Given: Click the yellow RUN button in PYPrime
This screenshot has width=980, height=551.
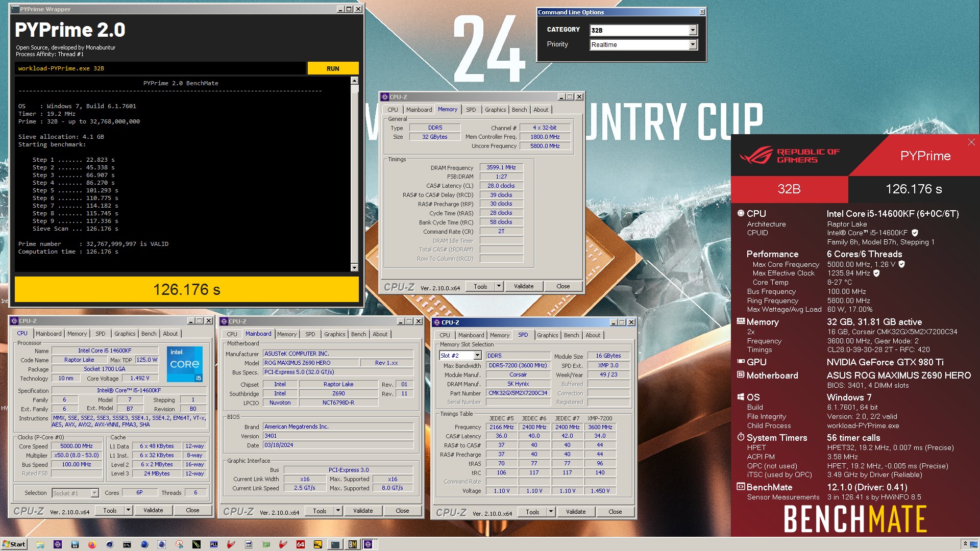Looking at the screenshot, I should coord(333,68).
